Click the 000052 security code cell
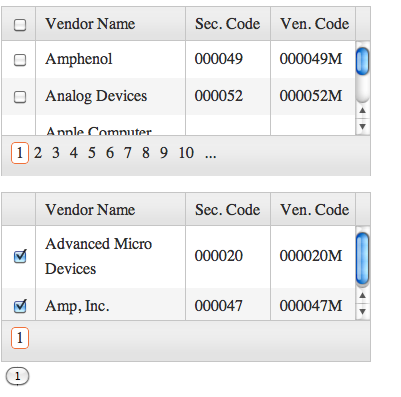The image size is (401, 397). tap(228, 96)
